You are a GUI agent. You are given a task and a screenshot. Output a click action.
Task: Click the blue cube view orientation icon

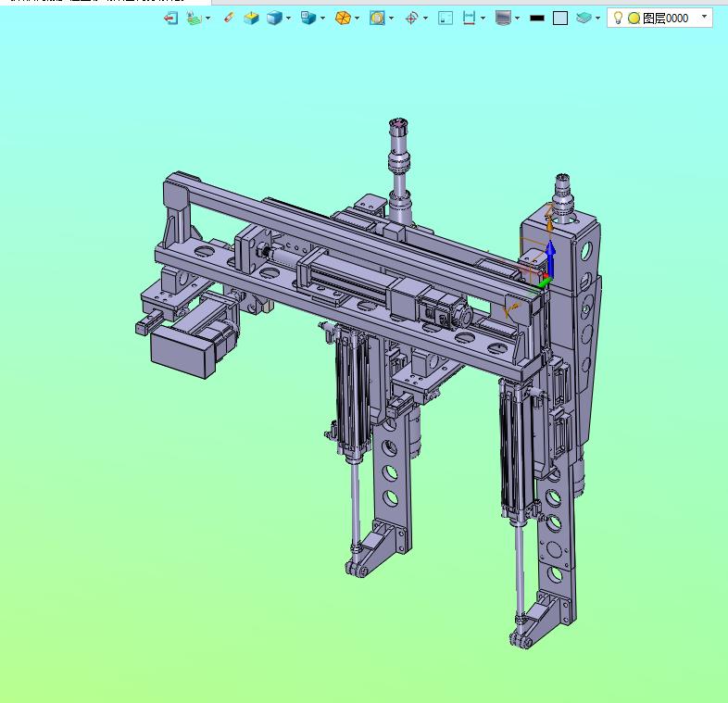308,18
